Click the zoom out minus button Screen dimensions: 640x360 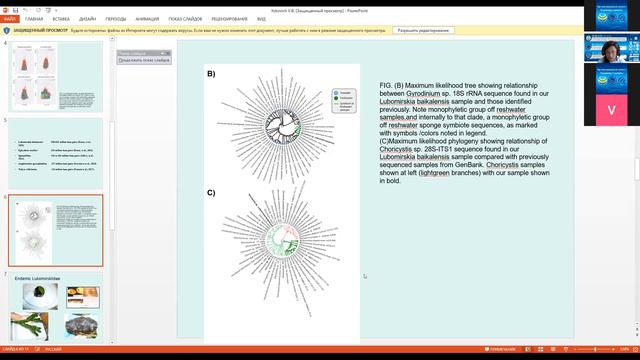click(575, 349)
